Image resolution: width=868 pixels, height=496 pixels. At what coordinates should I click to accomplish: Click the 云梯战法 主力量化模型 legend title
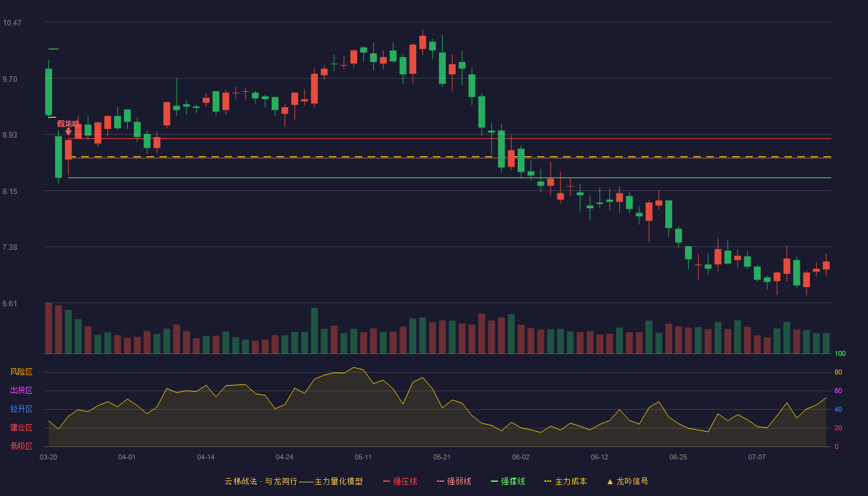coord(293,481)
